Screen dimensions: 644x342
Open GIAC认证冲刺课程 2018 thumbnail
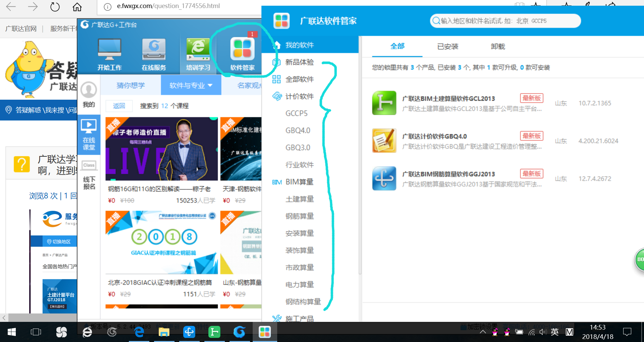[162, 242]
